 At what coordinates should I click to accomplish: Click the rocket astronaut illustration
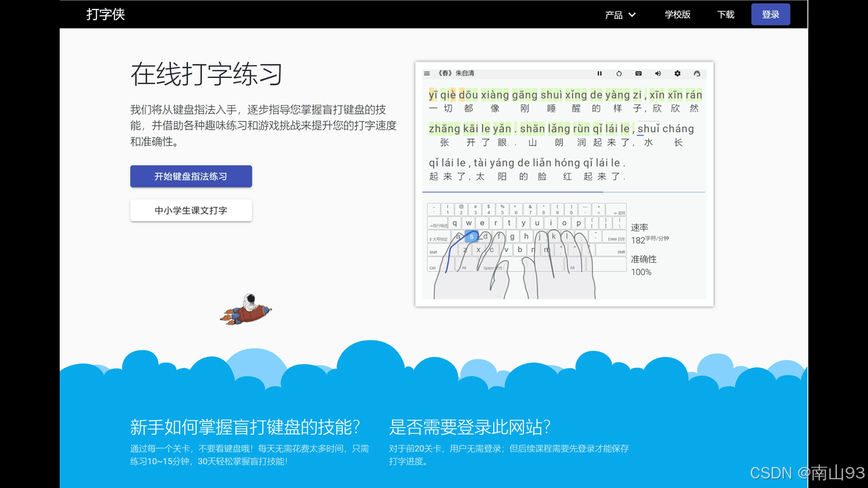pyautogui.click(x=245, y=309)
